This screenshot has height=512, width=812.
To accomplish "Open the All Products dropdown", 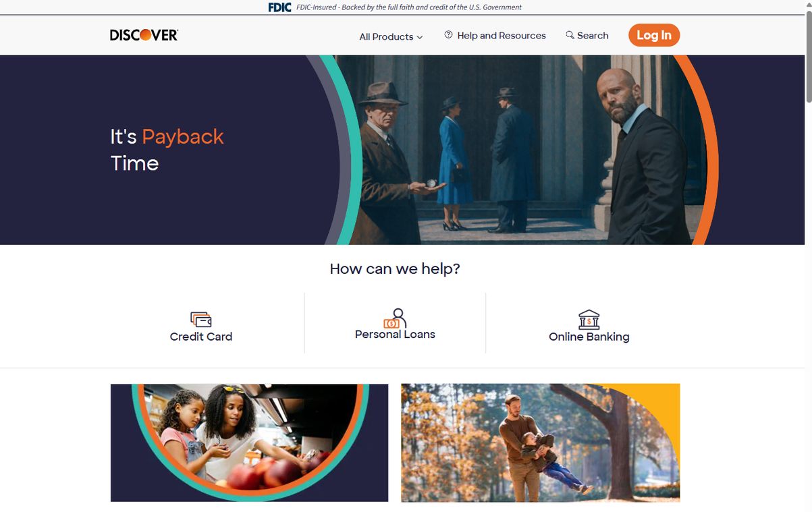I will coord(391,36).
